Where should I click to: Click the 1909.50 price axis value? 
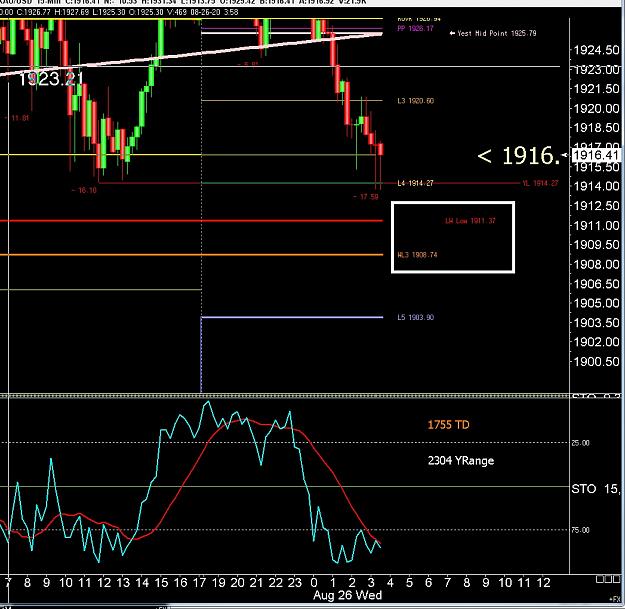point(596,244)
